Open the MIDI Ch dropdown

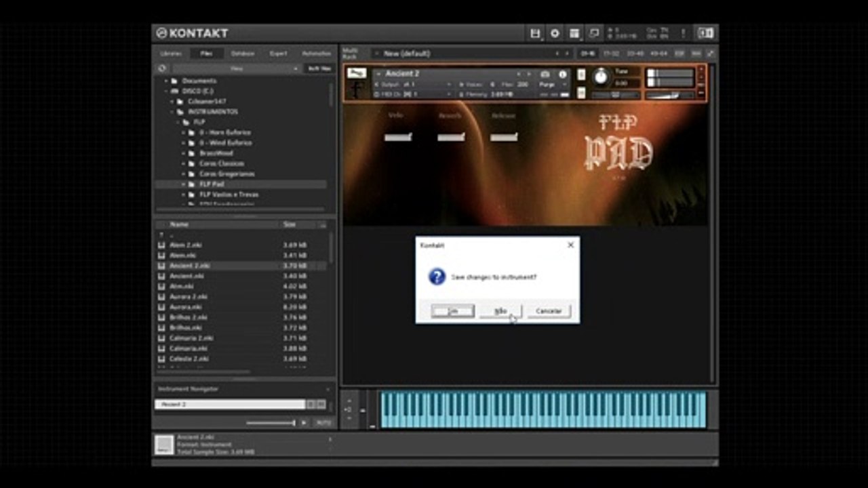point(413,94)
